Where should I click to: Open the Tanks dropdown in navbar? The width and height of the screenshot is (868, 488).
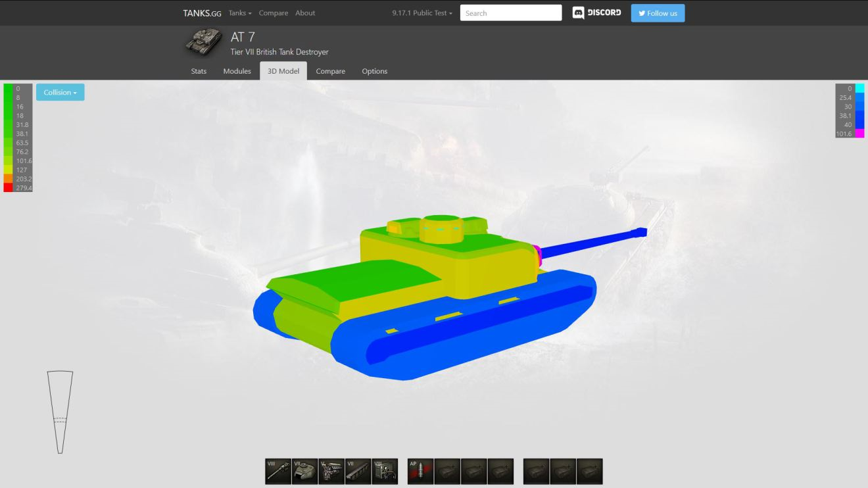pyautogui.click(x=240, y=13)
